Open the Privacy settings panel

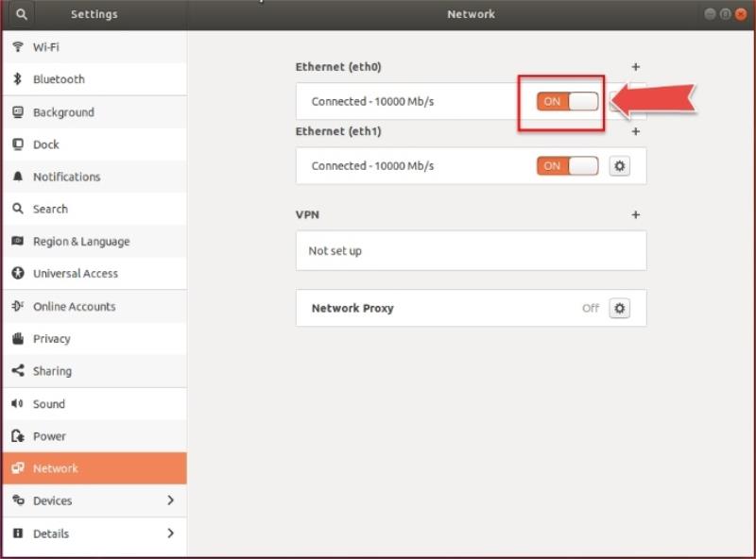(52, 339)
